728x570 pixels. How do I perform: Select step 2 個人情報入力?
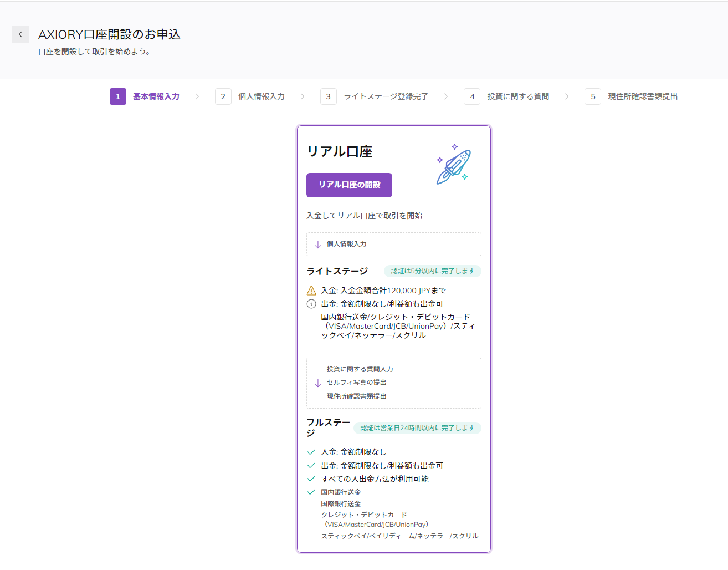(x=250, y=96)
